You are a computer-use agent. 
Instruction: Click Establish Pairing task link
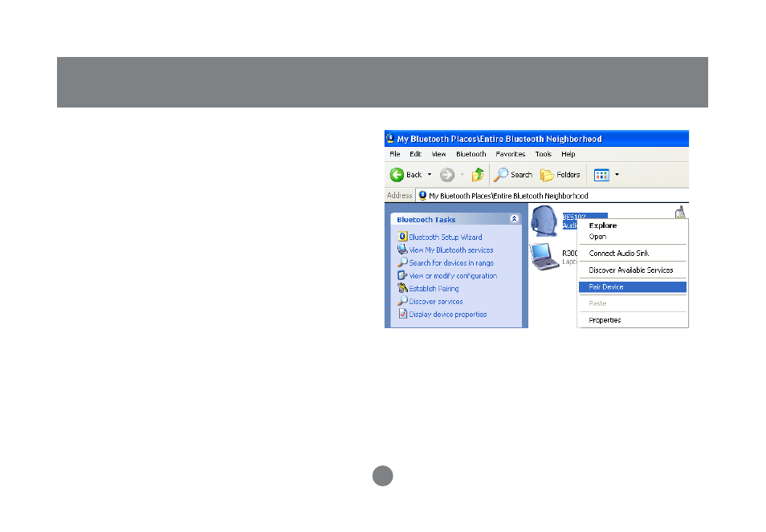click(434, 289)
